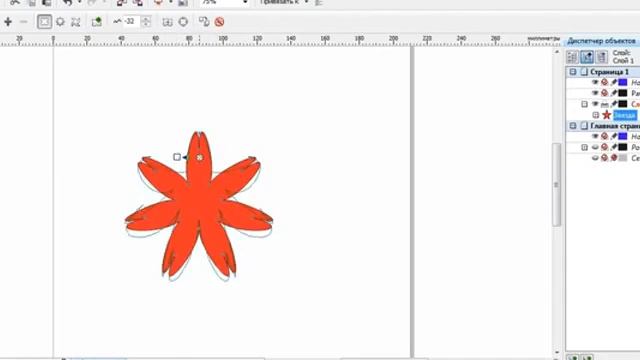Toggle eye of first layer under Главная страница
This screenshot has height=360, width=640.
click(595, 136)
